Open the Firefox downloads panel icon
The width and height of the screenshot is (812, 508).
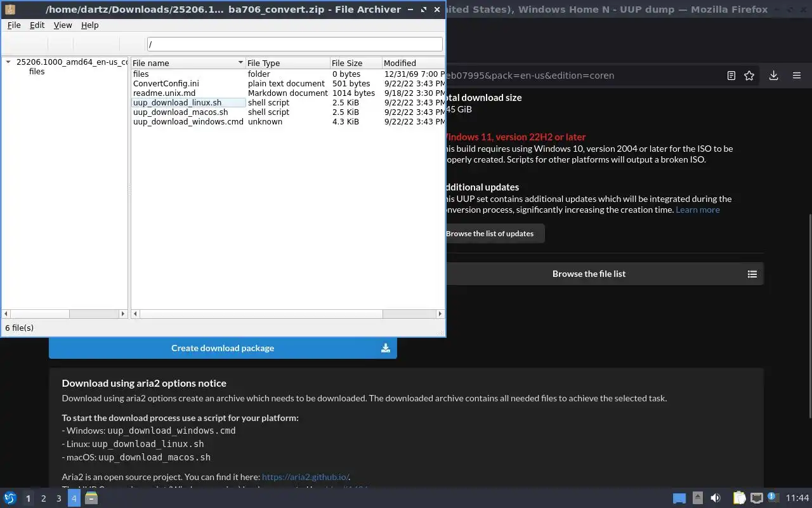tap(774, 76)
